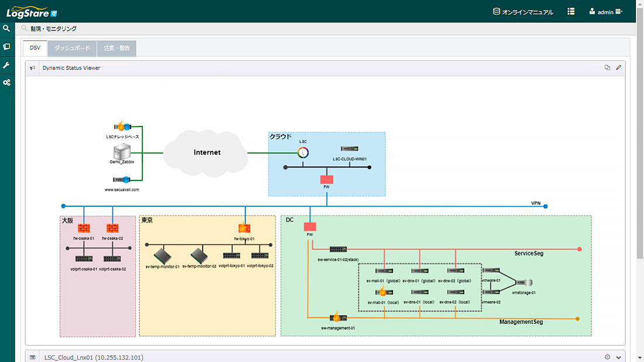Select the FW icon in DC area
Viewport: 644px width, 362px height.
tap(310, 227)
